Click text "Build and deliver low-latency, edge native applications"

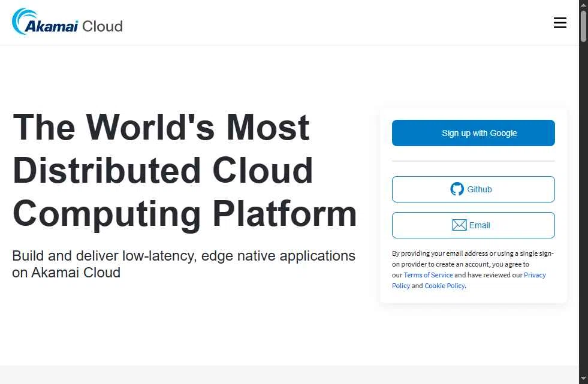coord(184,256)
